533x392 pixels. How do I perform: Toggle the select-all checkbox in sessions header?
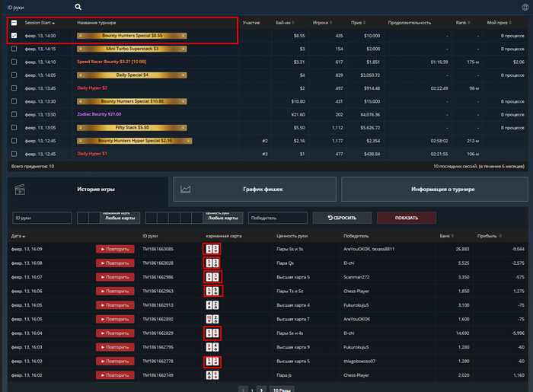point(14,23)
